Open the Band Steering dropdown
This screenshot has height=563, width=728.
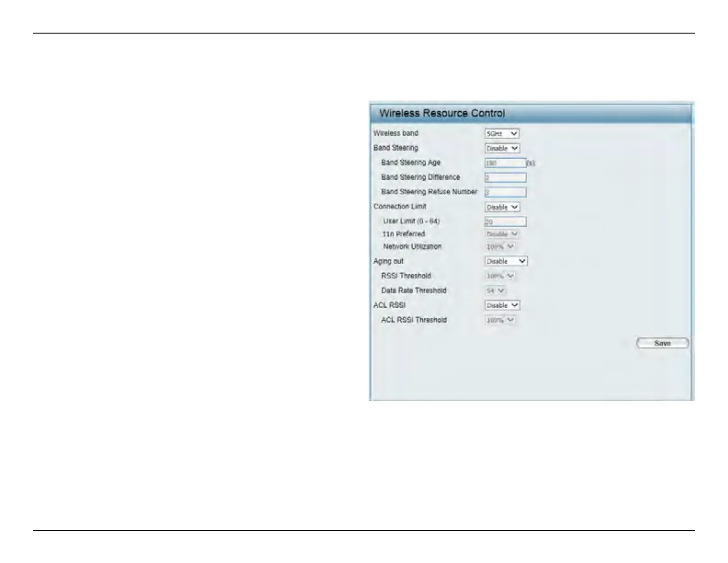[502, 148]
